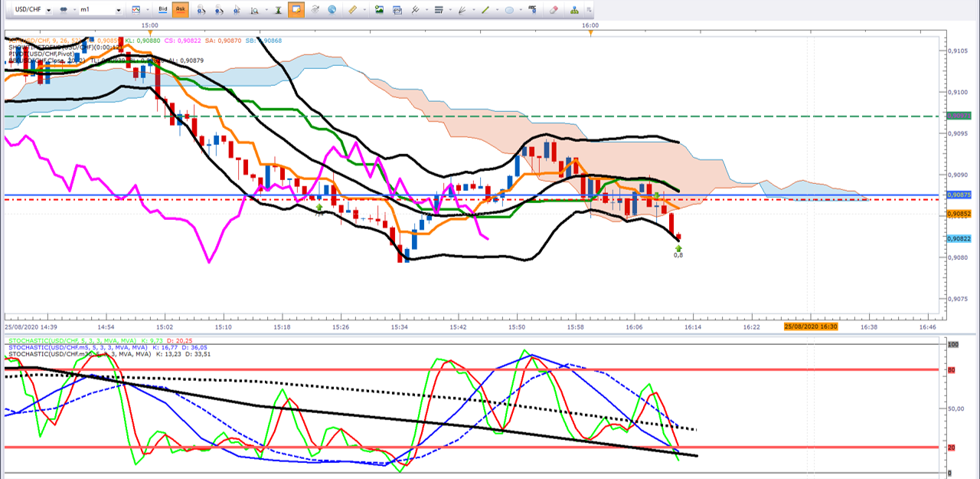
Task: Open the chart type icon
Action: 136,10
